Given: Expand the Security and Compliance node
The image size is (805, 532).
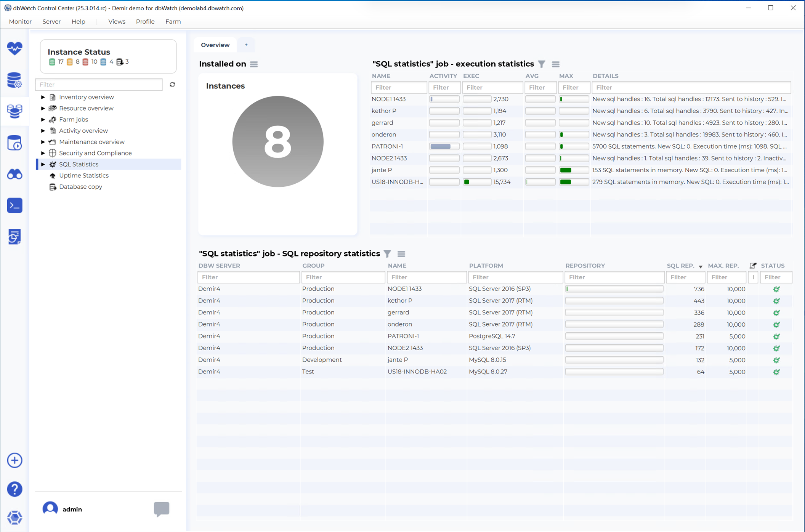Looking at the screenshot, I should click(x=43, y=153).
